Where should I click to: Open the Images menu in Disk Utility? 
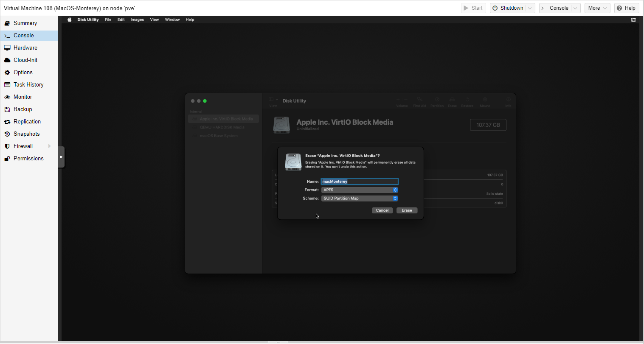click(x=137, y=20)
